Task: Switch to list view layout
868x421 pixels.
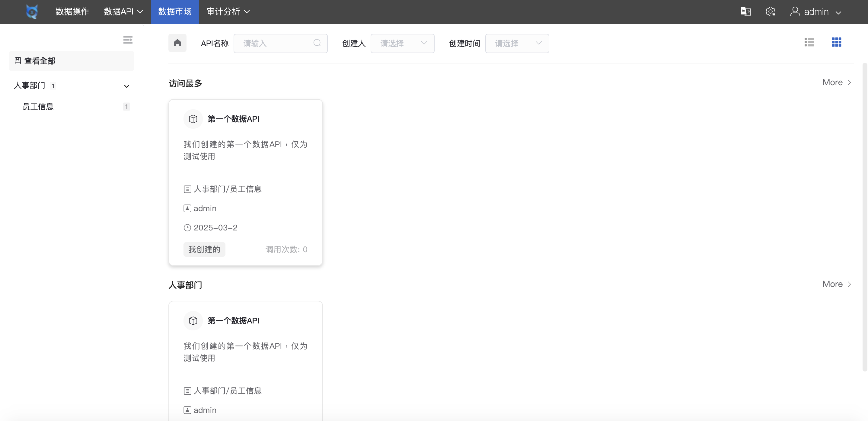Action: [x=809, y=42]
